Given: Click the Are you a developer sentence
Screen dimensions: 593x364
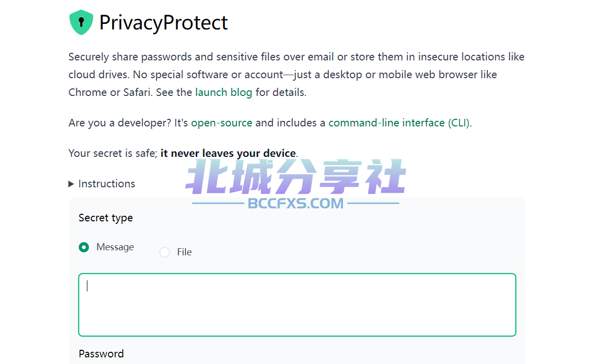Looking at the screenshot, I should pyautogui.click(x=270, y=123).
